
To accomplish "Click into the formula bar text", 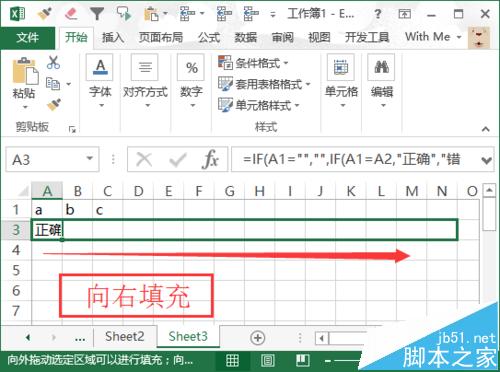I will 355,159.
